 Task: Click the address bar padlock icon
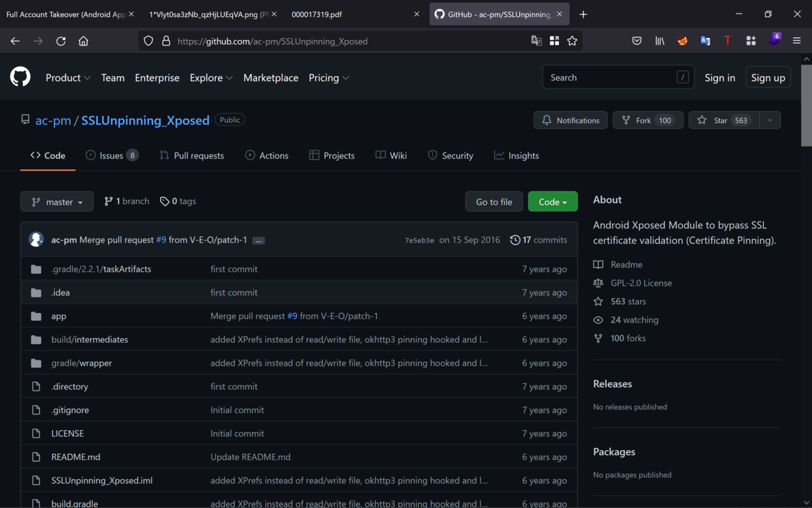point(166,41)
